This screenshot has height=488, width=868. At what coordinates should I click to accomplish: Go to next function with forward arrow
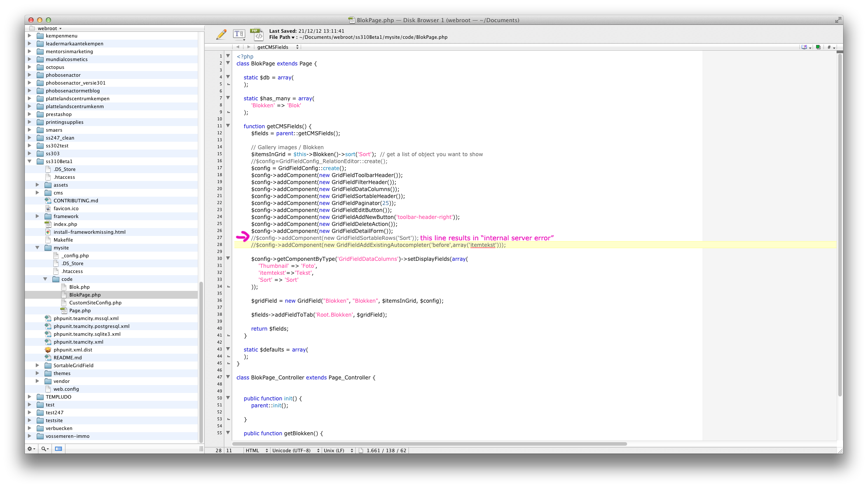(249, 47)
